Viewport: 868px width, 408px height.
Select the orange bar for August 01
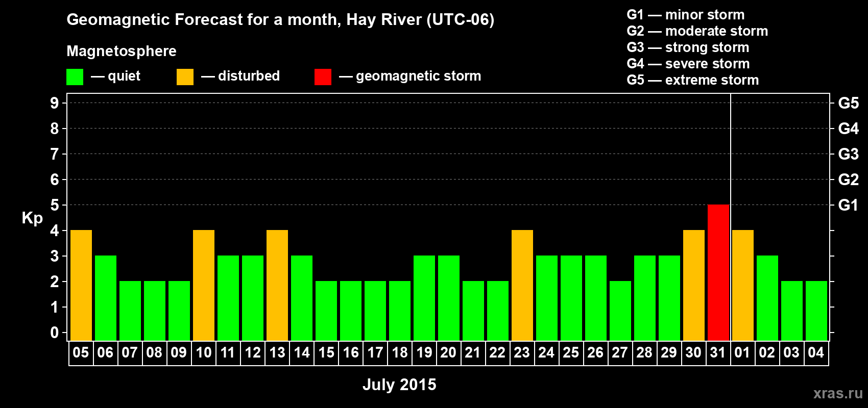click(x=743, y=286)
